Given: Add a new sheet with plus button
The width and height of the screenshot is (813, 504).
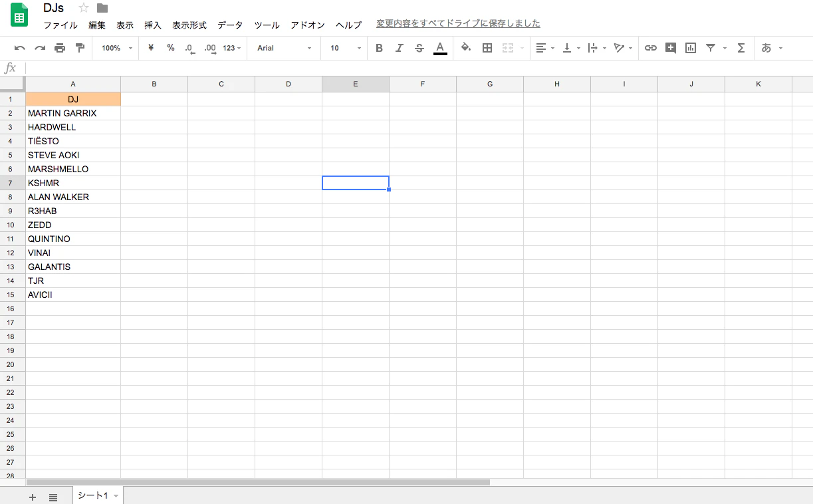Looking at the screenshot, I should [33, 497].
